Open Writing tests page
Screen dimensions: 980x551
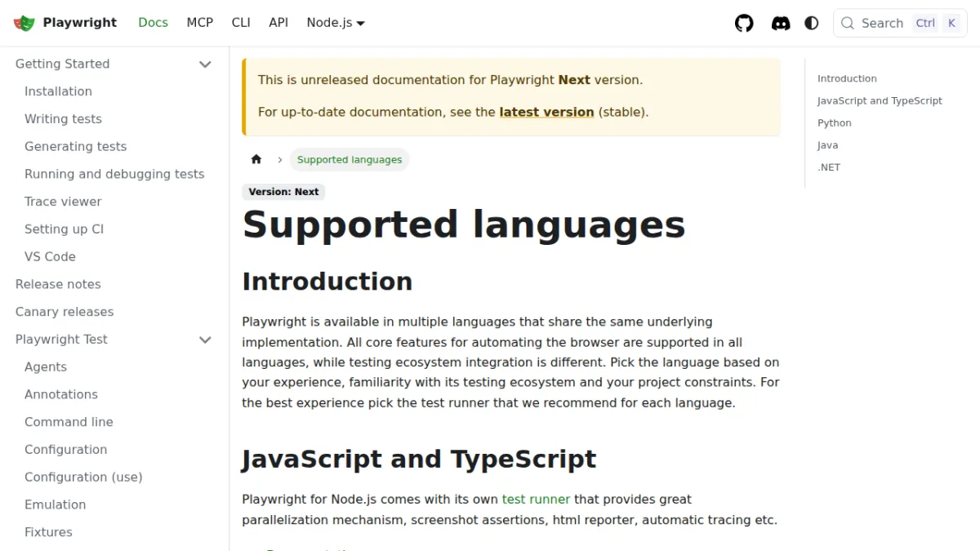(63, 119)
